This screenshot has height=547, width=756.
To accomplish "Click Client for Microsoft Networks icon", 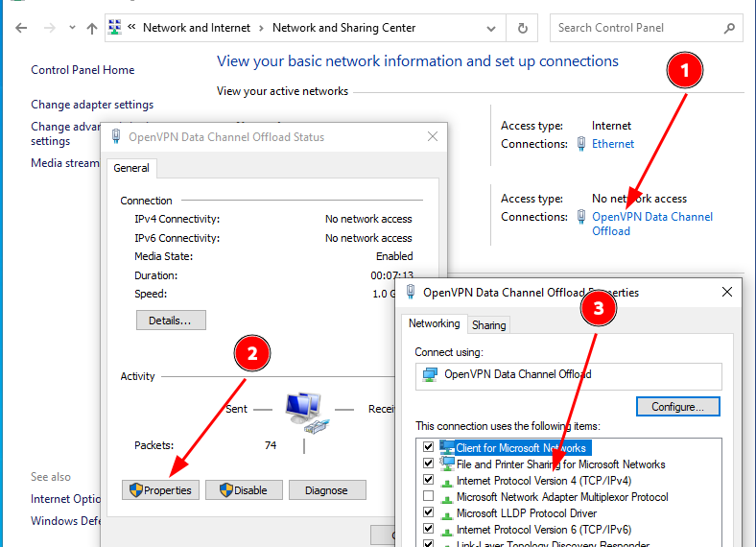I will [447, 447].
